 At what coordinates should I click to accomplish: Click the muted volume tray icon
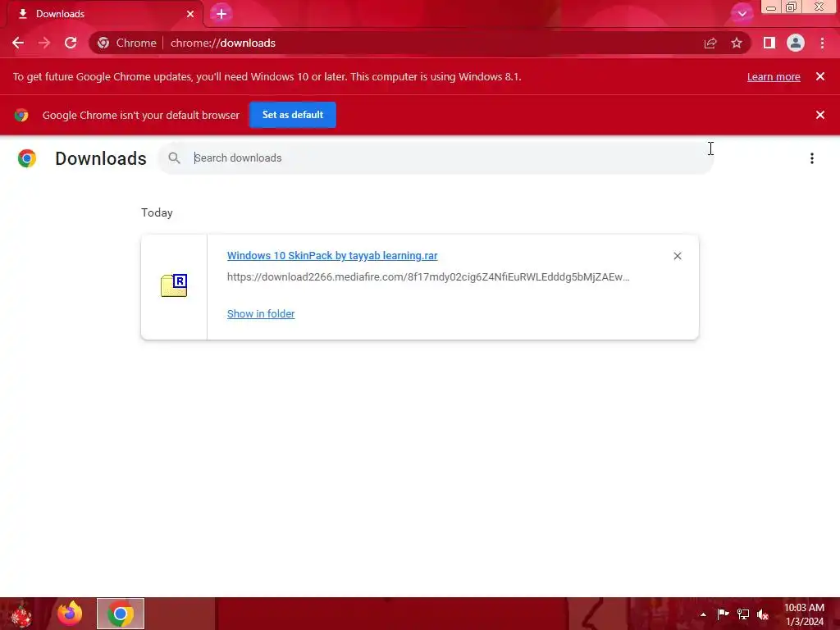pyautogui.click(x=763, y=614)
